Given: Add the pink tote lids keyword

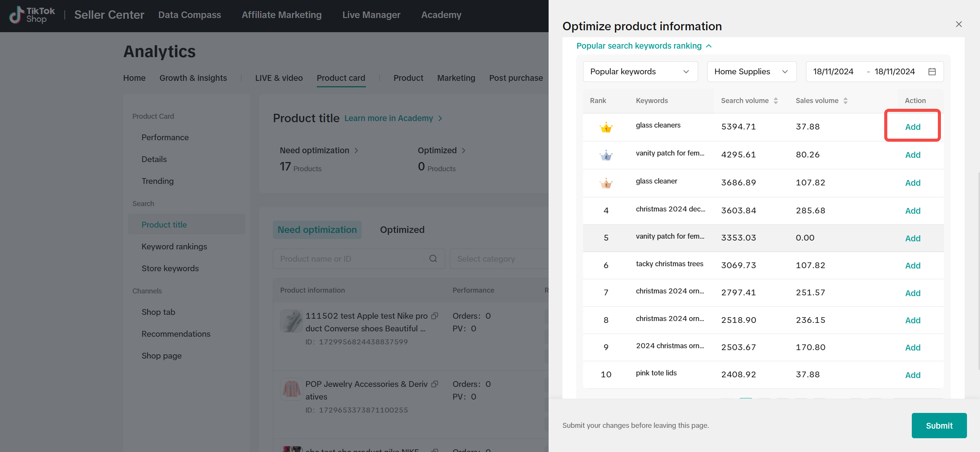Looking at the screenshot, I should [x=912, y=375].
